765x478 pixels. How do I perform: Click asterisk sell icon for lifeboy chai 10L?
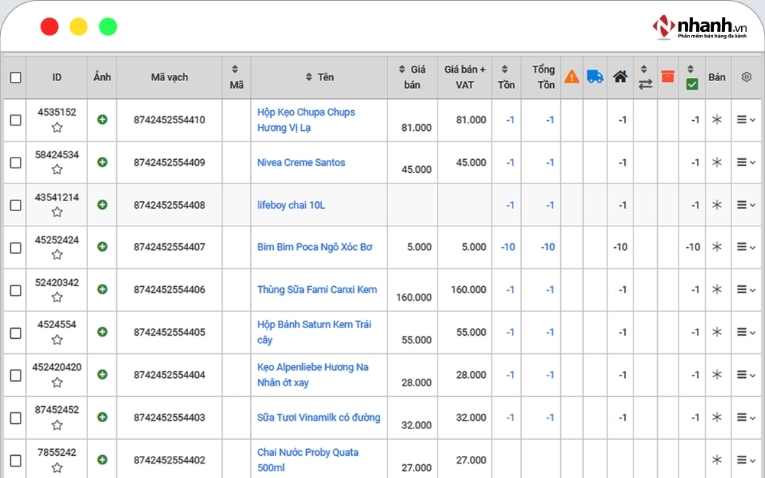click(716, 205)
